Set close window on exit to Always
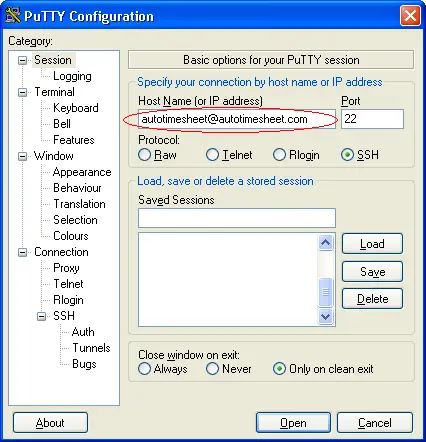Viewport: 426px width, 442px height. point(144,369)
